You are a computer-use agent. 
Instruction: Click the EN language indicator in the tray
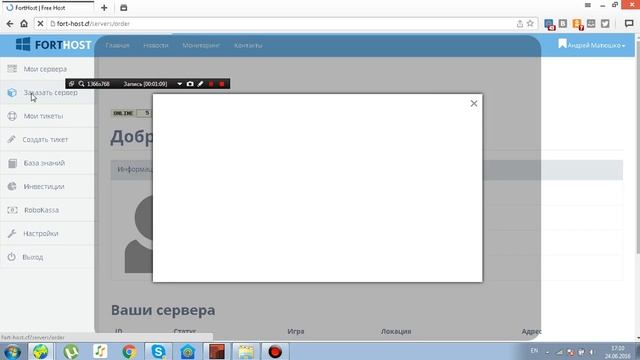[x=534, y=351]
